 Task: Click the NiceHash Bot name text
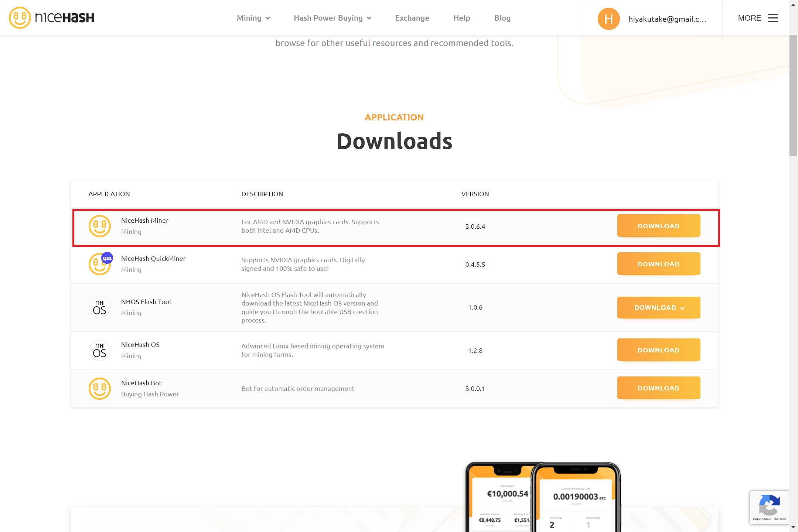tap(141, 383)
